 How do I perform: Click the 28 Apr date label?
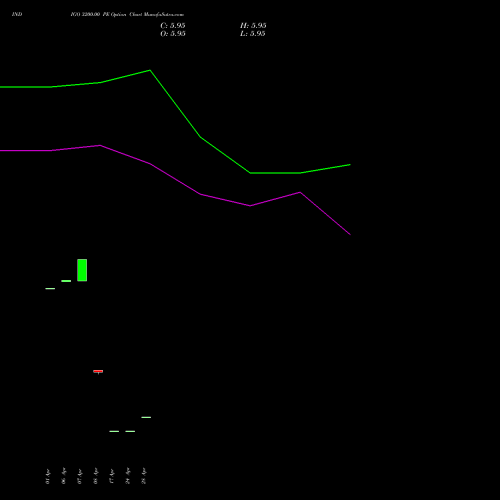click(x=144, y=476)
